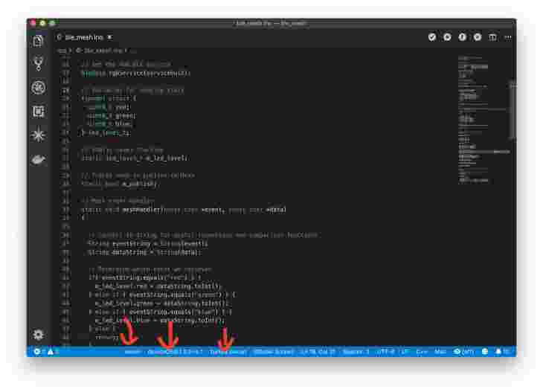Image resolution: width=543 pixels, height=392 pixels.
Task: Open the Manage gear menu
Action: click(x=38, y=335)
